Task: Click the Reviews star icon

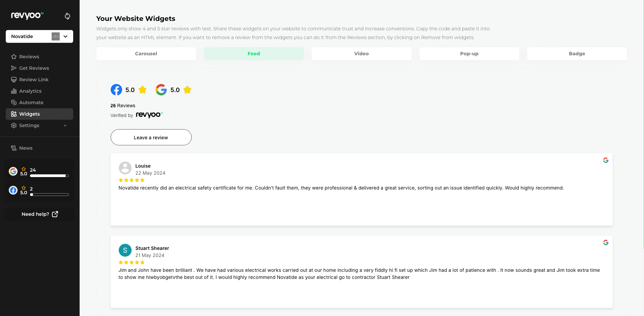Action: point(14,57)
